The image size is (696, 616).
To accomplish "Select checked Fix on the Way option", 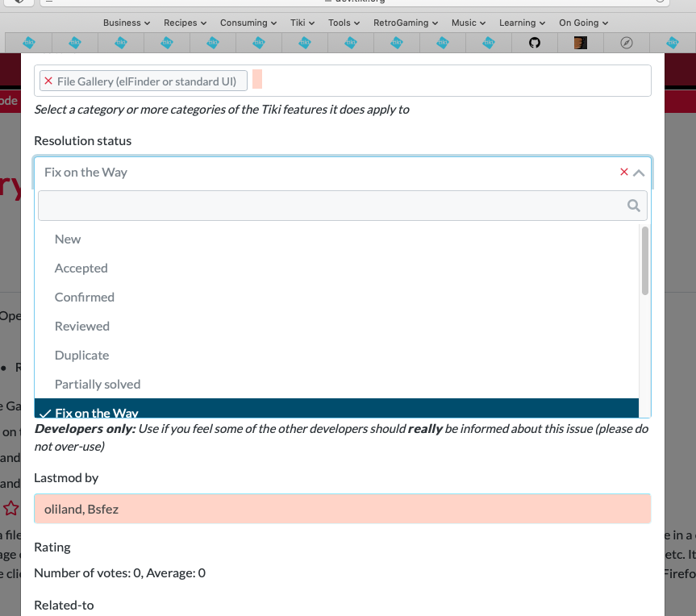I will point(336,408).
